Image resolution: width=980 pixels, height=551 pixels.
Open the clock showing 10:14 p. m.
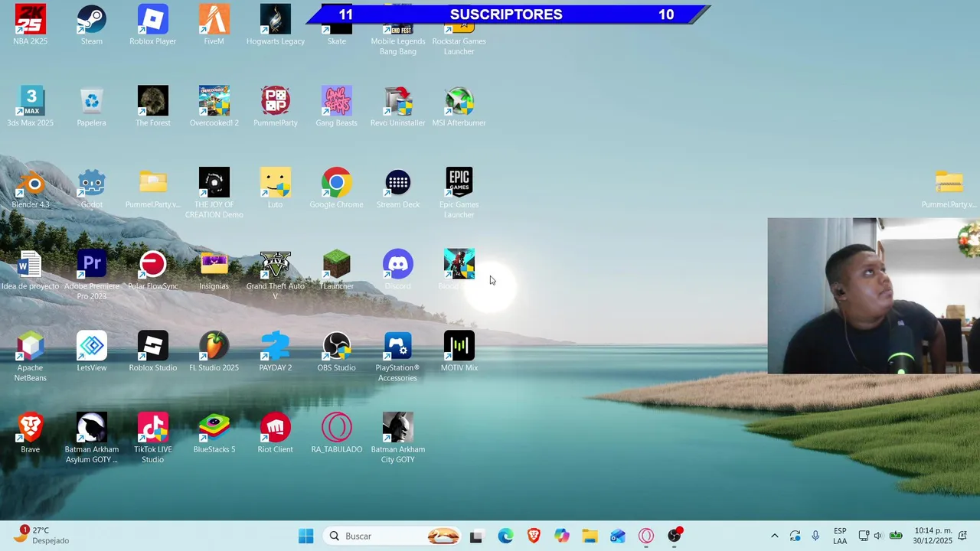coord(933,536)
